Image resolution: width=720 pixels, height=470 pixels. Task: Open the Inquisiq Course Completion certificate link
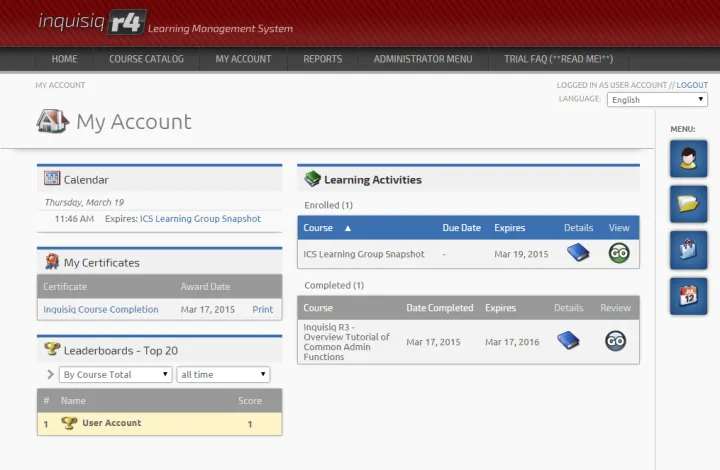click(x=101, y=310)
